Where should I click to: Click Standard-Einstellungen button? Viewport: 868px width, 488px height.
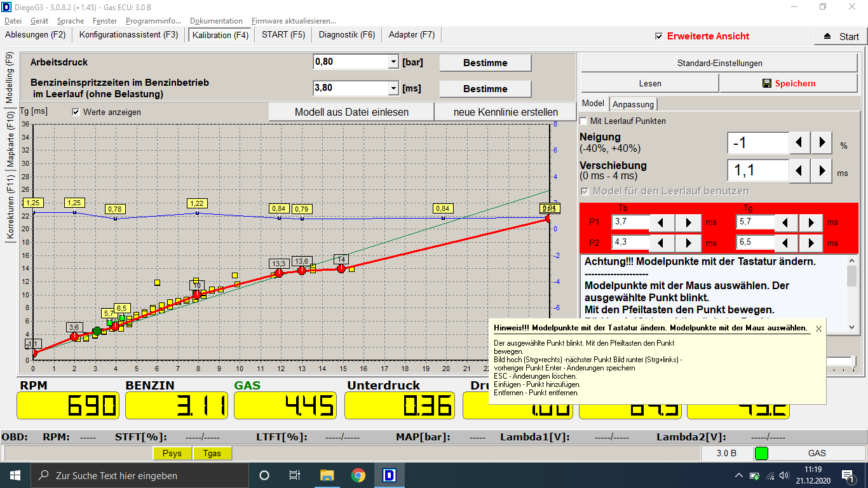click(720, 63)
